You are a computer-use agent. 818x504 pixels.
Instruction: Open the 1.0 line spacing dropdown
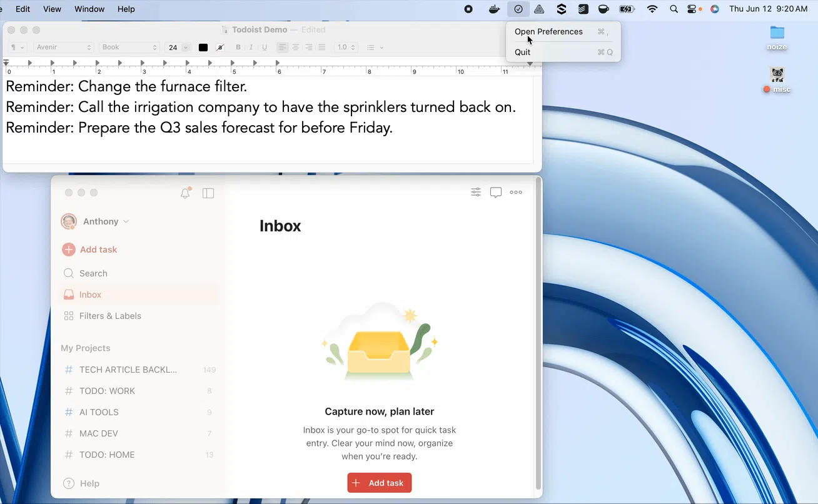pyautogui.click(x=346, y=48)
